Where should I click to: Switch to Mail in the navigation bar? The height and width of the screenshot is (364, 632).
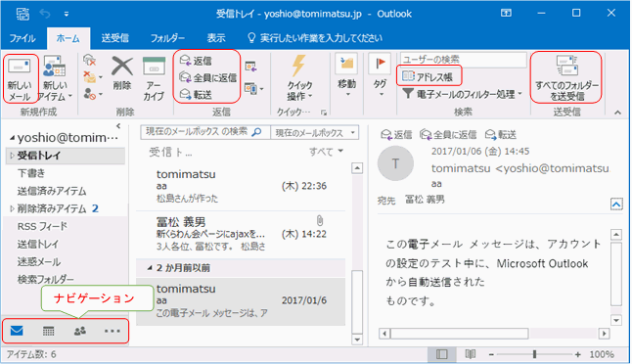pos(17,331)
